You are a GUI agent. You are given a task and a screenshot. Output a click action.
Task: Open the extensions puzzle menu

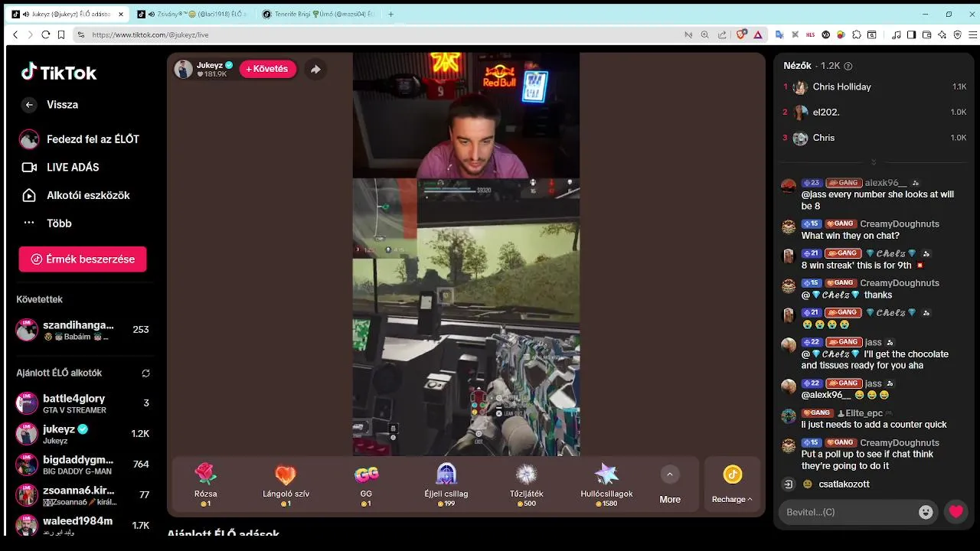(x=857, y=34)
